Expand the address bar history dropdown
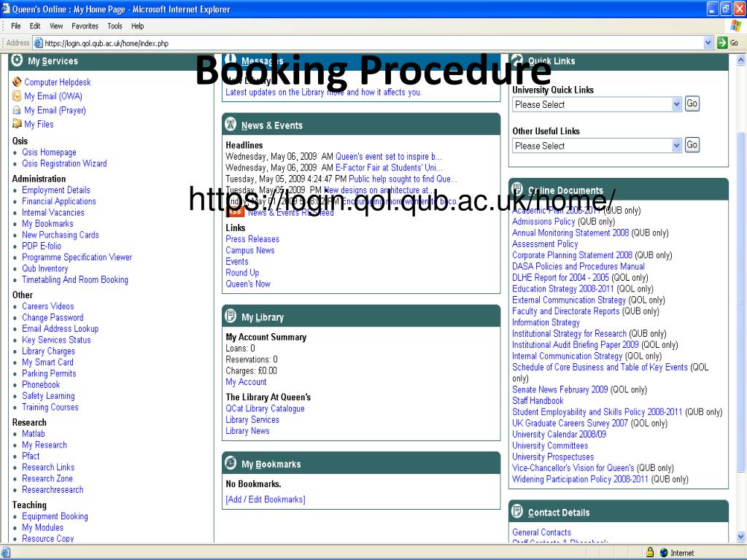 pos(708,43)
